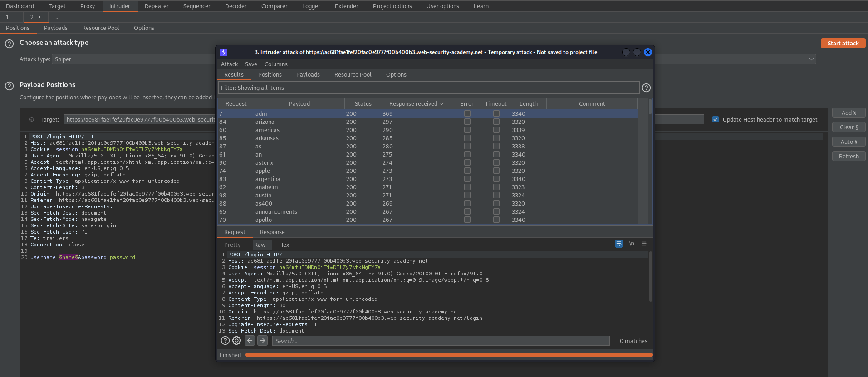Click the Burp lightning icon in attack title bar

pos(224,52)
